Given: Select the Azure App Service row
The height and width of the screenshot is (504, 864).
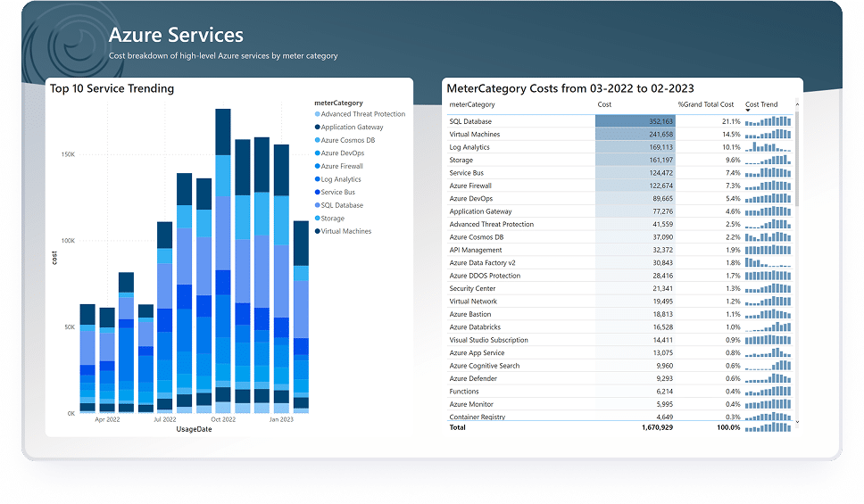Looking at the screenshot, I should click(x=620, y=352).
